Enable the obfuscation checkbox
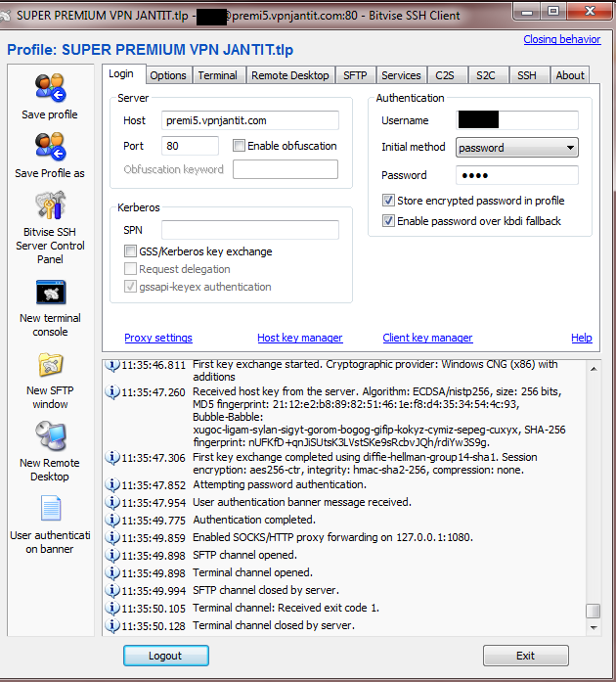The width and height of the screenshot is (616, 682). tap(239, 145)
